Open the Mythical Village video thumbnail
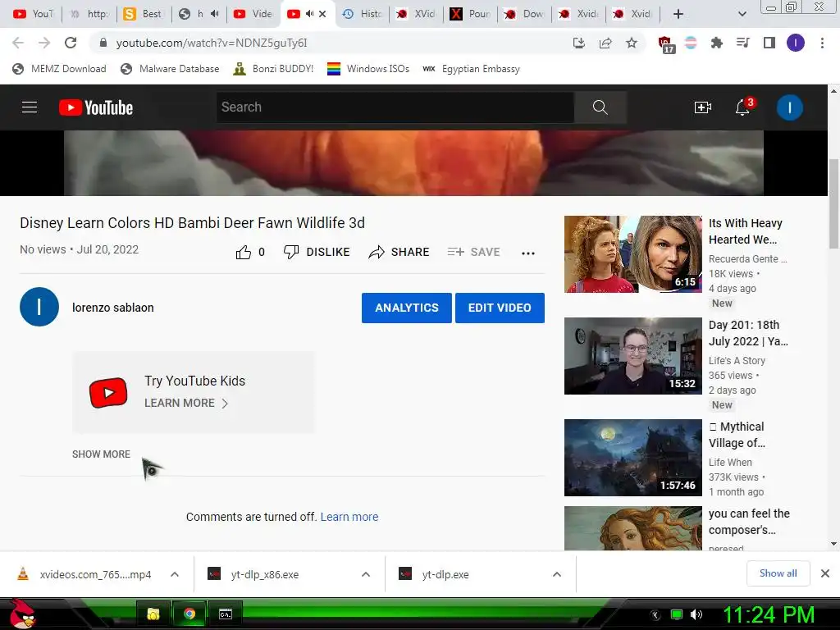 [633, 458]
